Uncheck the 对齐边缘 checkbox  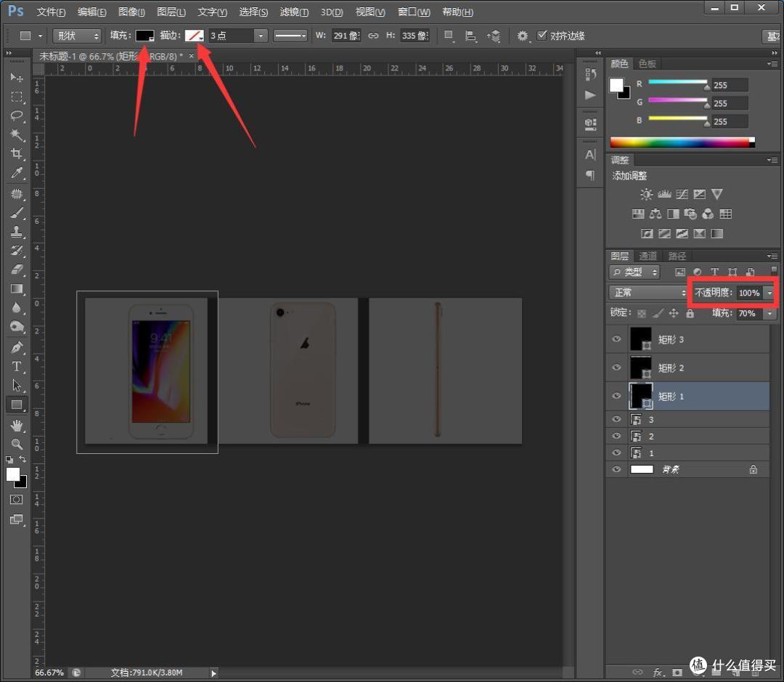(x=542, y=36)
